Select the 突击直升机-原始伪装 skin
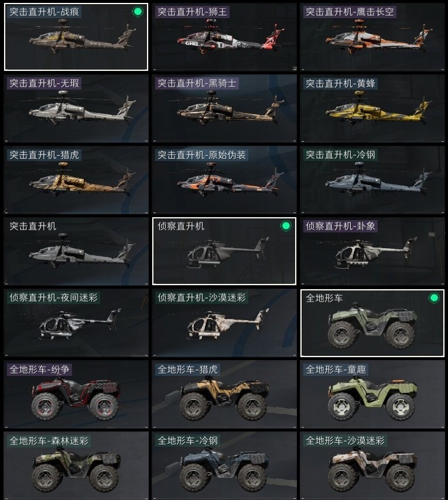 pyautogui.click(x=224, y=180)
